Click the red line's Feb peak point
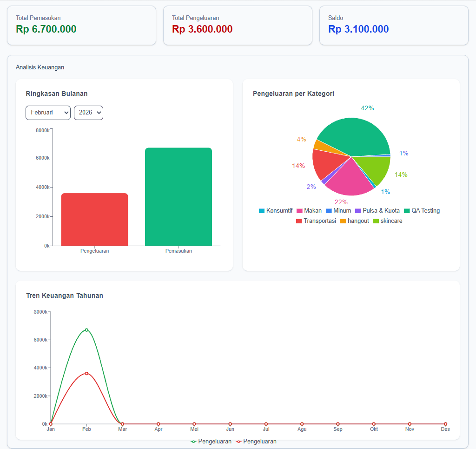The height and width of the screenshot is (449, 476). 86,373
